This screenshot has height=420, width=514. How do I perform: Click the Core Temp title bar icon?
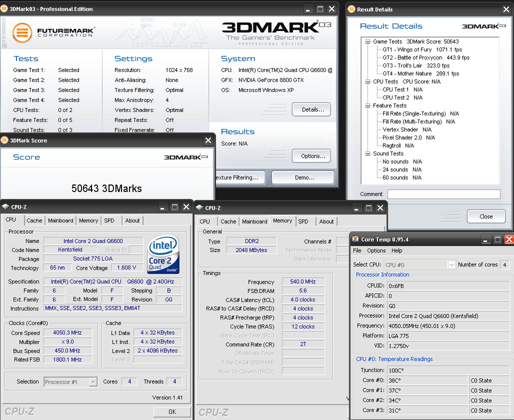tap(355, 239)
